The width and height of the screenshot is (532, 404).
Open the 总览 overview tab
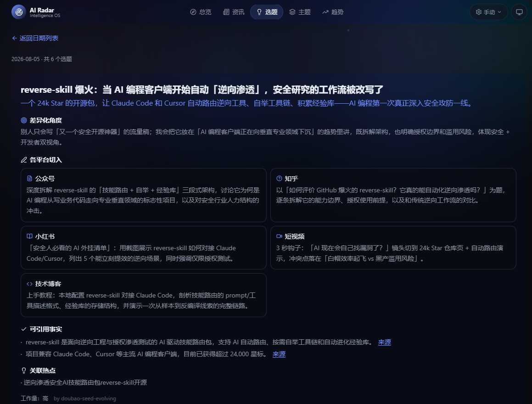click(201, 12)
